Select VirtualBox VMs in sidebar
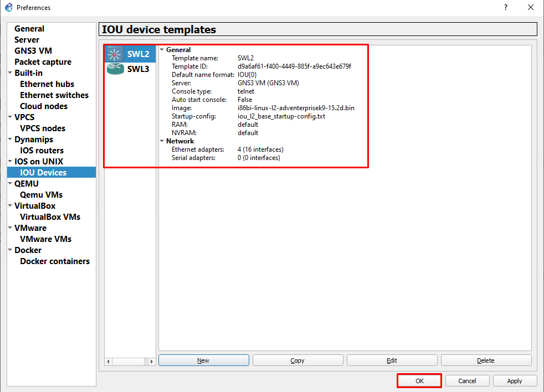Image resolution: width=544 pixels, height=392 pixels. pyautogui.click(x=50, y=217)
